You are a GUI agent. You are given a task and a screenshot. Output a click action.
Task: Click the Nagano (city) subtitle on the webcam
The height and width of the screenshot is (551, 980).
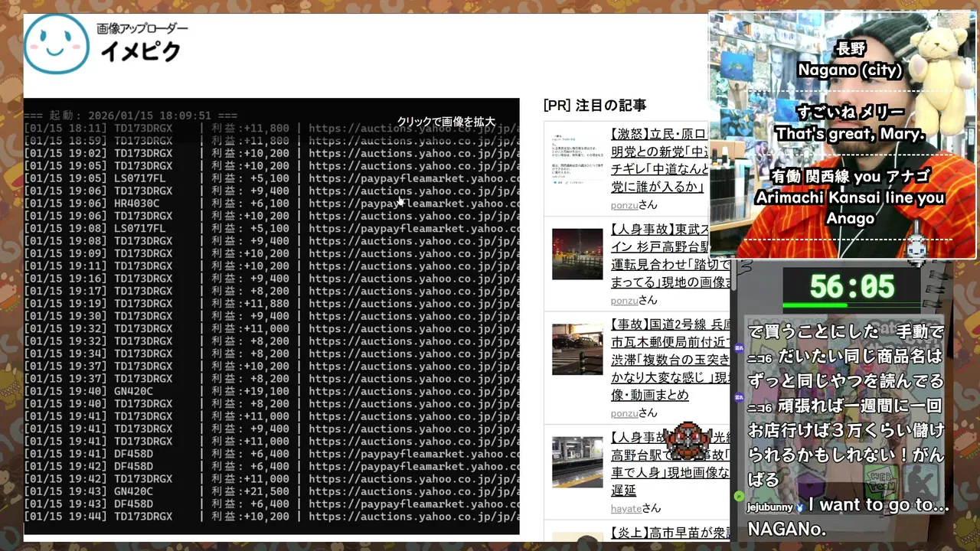pyautogui.click(x=850, y=70)
